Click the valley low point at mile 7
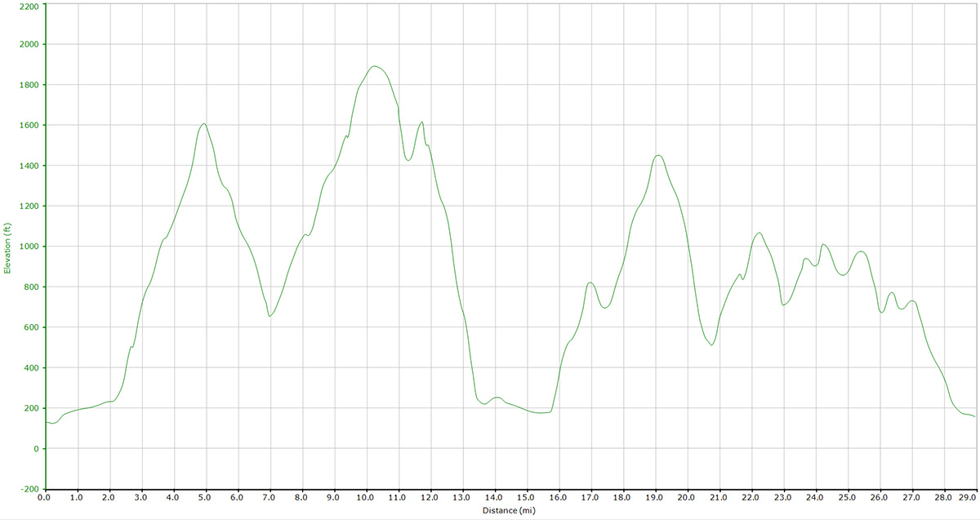The height and width of the screenshot is (520, 980). pos(269,316)
